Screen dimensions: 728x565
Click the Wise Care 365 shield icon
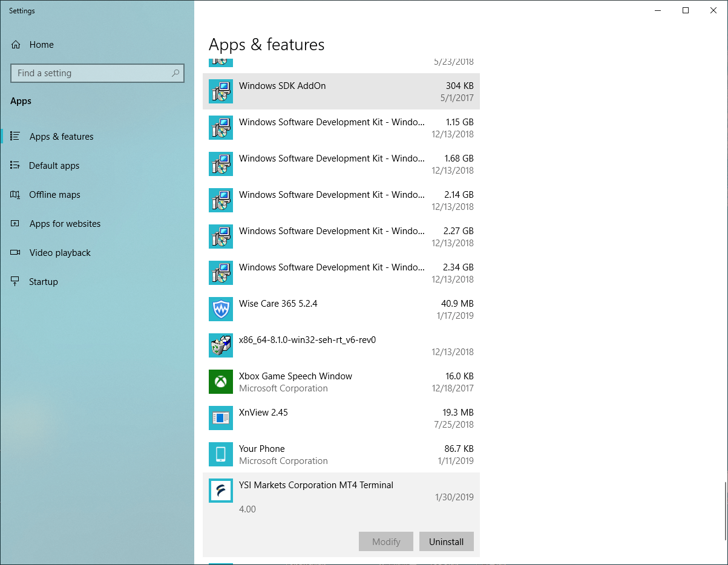pos(221,309)
